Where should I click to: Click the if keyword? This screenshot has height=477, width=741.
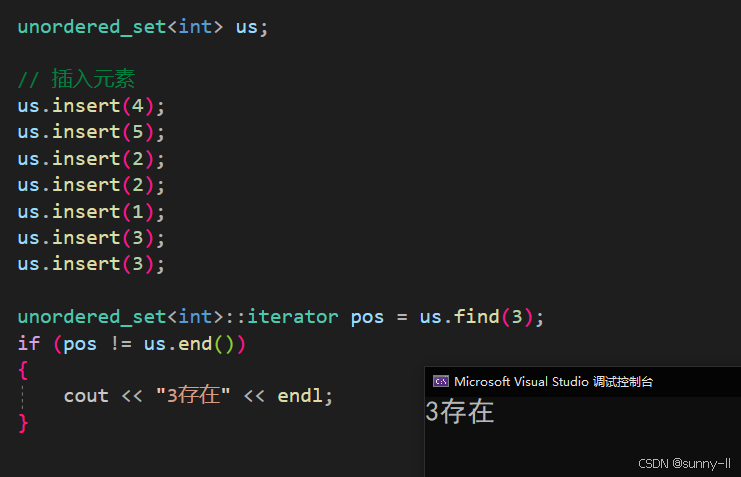click(x=28, y=344)
